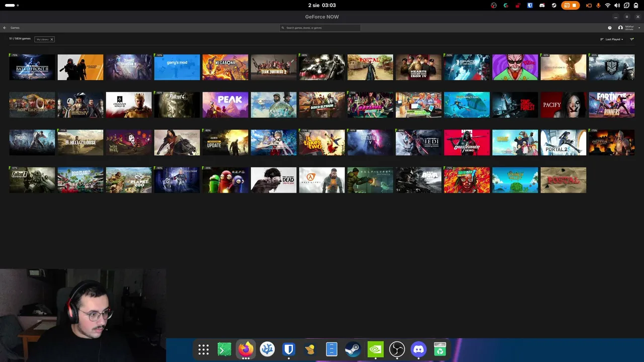Launch the green terminal app from dock
Image resolution: width=644 pixels, height=362 pixels.
click(224, 349)
